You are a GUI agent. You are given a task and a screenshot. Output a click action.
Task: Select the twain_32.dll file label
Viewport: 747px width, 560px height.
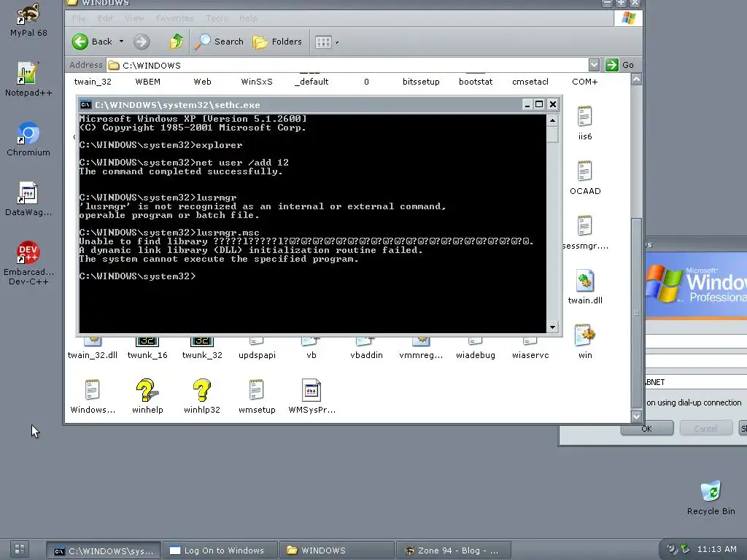tap(93, 355)
